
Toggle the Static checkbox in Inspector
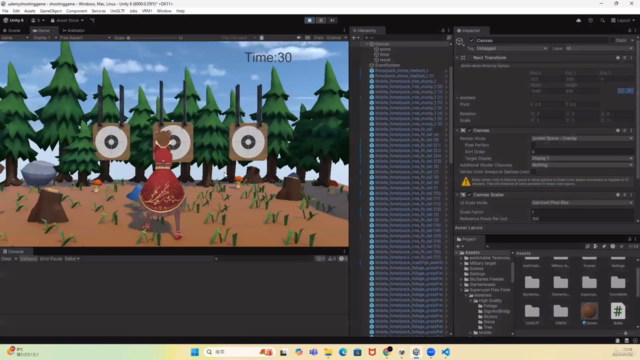coord(612,40)
